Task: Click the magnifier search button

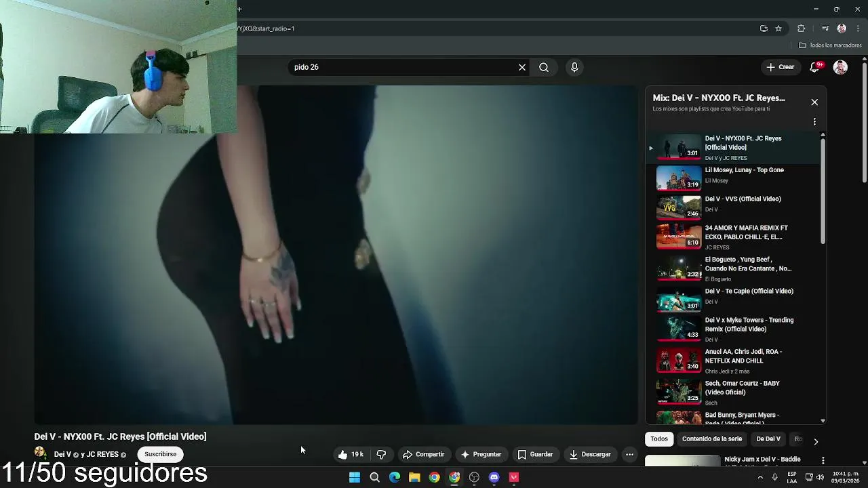Action: coord(544,67)
